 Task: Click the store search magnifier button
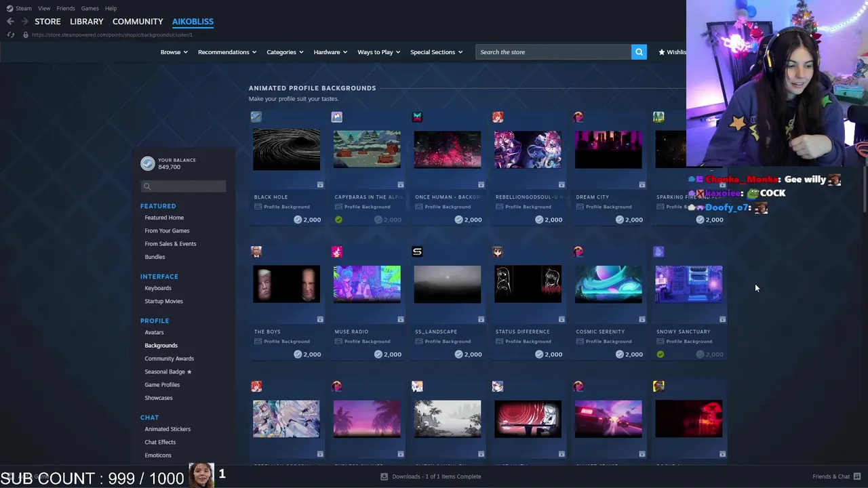pyautogui.click(x=639, y=52)
